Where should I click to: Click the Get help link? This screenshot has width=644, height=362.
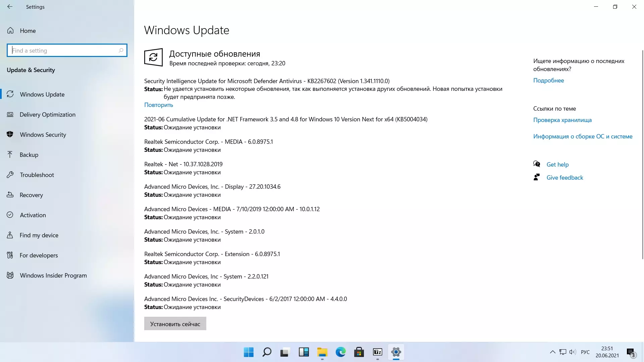(x=557, y=165)
